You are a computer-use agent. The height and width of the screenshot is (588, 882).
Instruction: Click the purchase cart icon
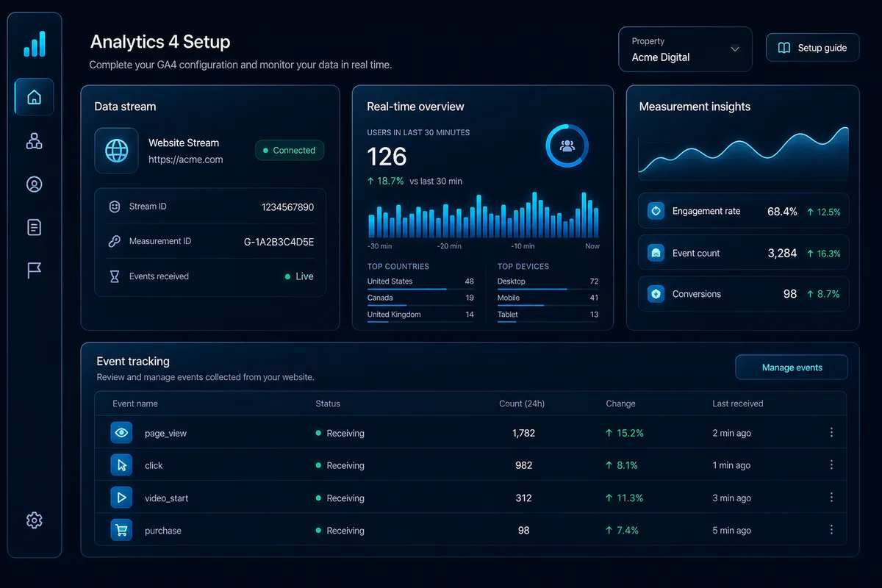[x=122, y=530]
